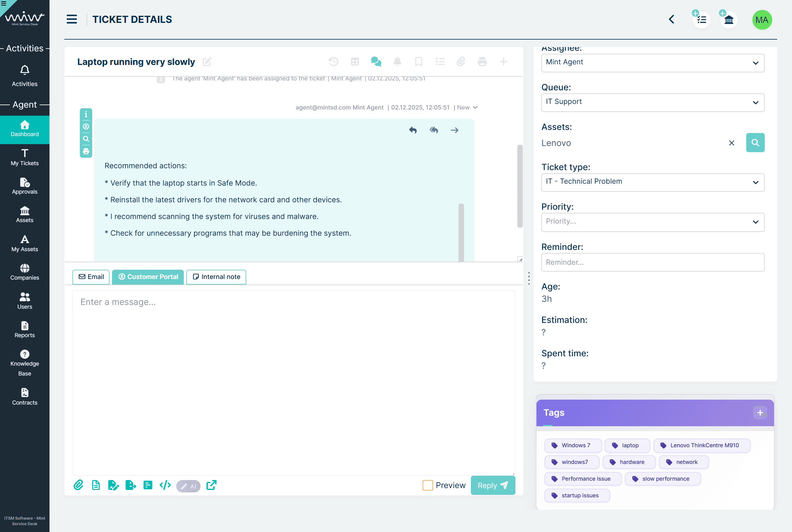
Task: Click into the Reminder input field
Action: (x=652, y=262)
